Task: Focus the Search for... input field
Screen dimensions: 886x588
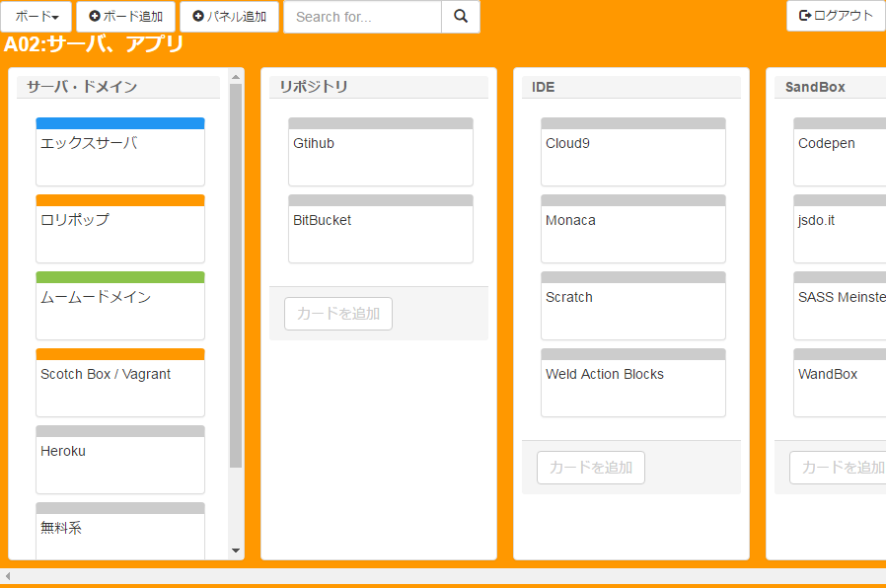Action: point(362,17)
